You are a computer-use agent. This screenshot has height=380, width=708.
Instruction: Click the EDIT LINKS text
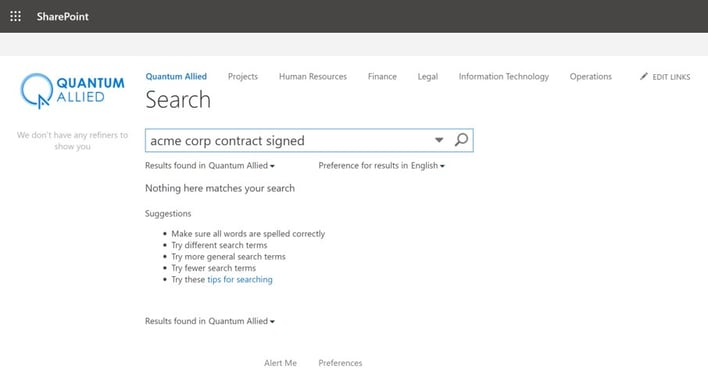[x=671, y=77]
